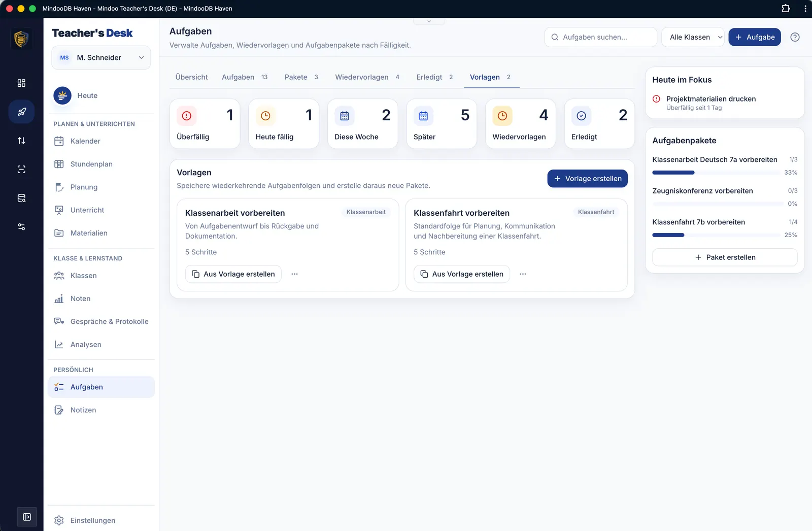This screenshot has width=812, height=531.
Task: Open the dashboard grid icon in the rail
Action: [x=21, y=83]
